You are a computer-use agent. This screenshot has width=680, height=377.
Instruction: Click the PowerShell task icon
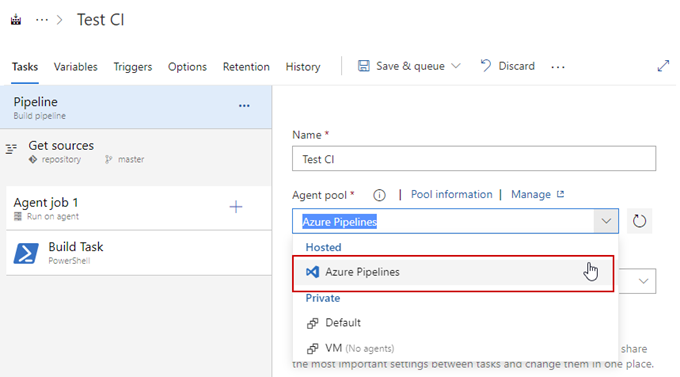coord(26,253)
